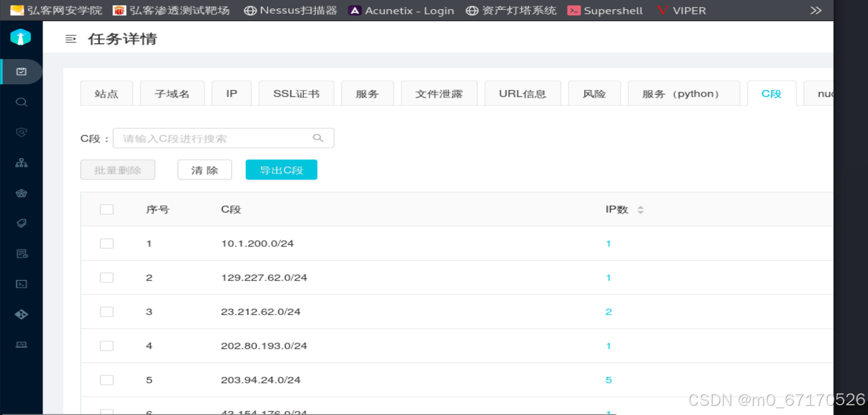Open the 弘客渗透测试靶场 bookmark
This screenshot has width=868, height=415.
[x=171, y=10]
